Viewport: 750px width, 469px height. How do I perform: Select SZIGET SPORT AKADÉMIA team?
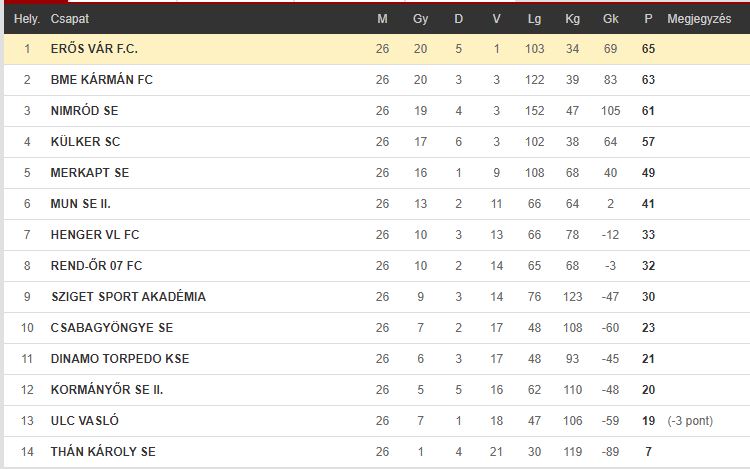click(128, 297)
